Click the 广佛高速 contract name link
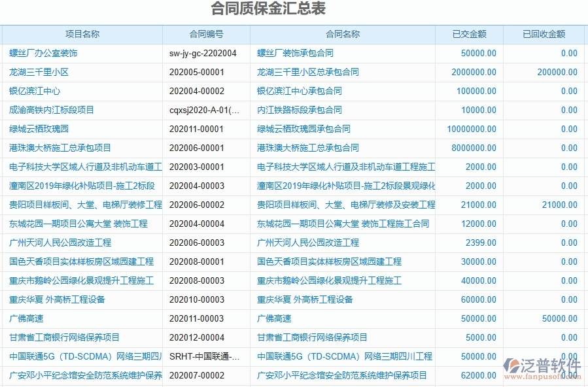The height and width of the screenshot is (387, 588). [x=272, y=318]
